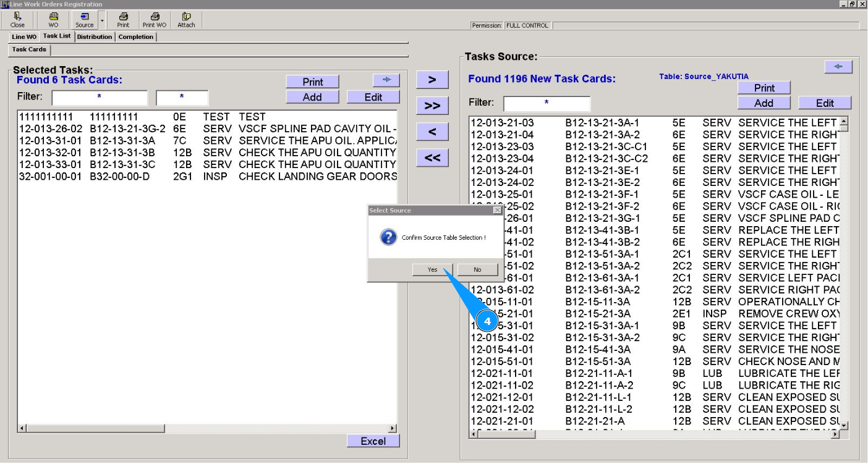Click Selected Tasks horizontal scrollbar right arrow

point(392,428)
